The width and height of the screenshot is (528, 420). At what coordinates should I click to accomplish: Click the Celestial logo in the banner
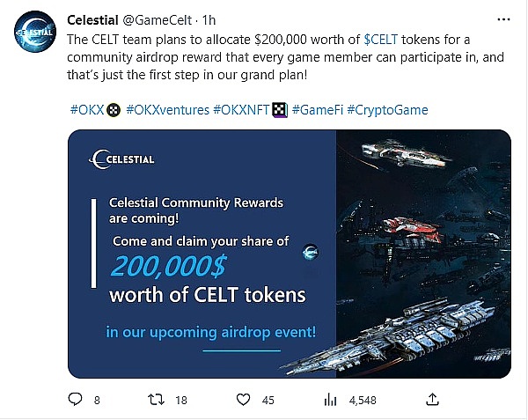122,159
